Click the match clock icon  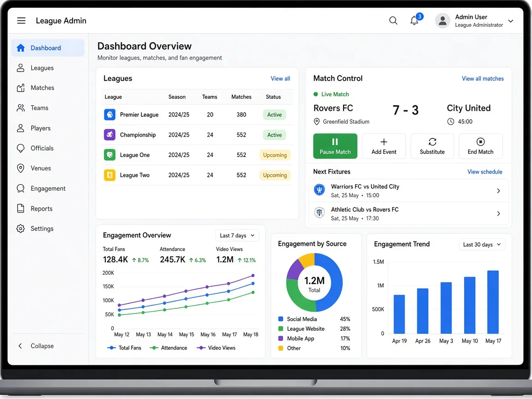[x=451, y=121]
